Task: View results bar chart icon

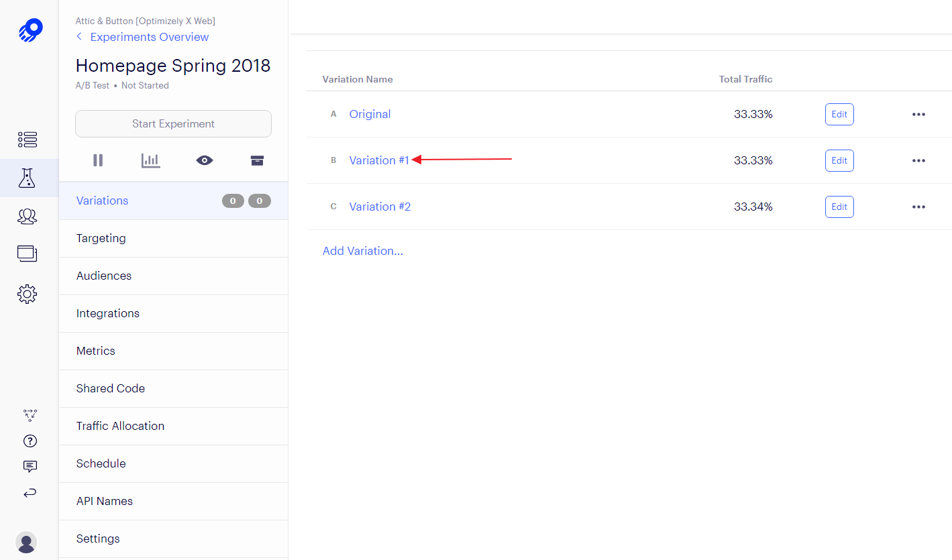Action: point(151,160)
